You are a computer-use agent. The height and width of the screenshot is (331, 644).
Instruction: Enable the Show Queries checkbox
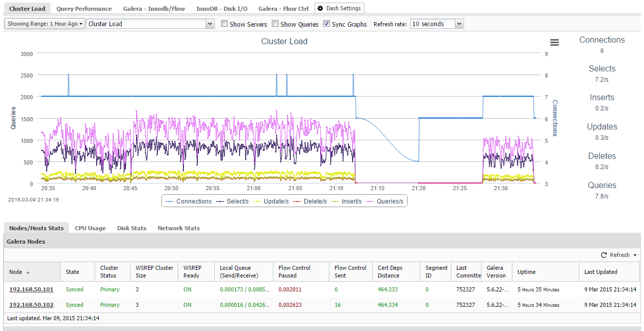click(x=275, y=24)
